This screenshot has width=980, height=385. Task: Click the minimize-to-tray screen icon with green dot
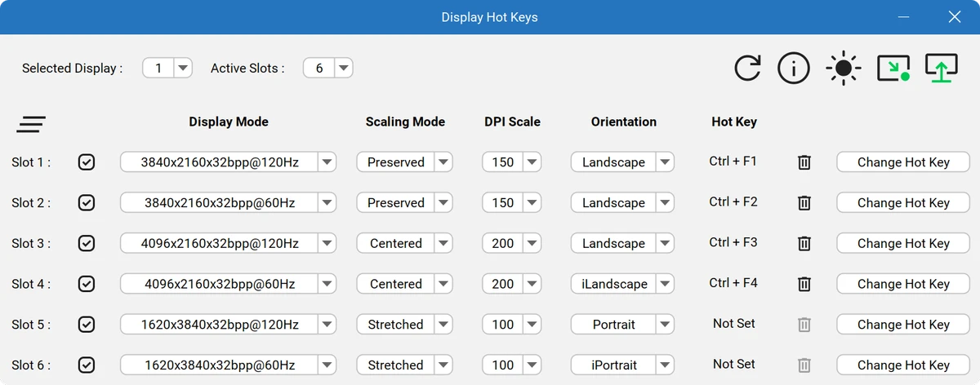(x=893, y=69)
